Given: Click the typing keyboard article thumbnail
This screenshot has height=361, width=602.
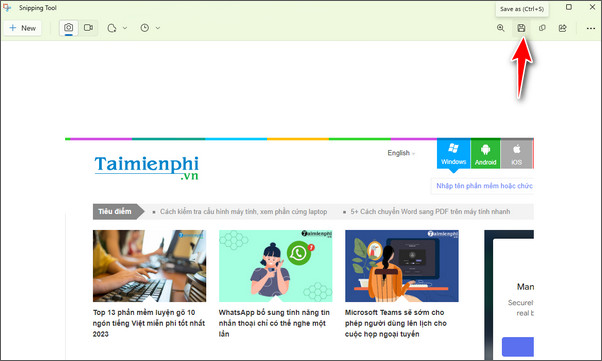Looking at the screenshot, I should coord(149,266).
